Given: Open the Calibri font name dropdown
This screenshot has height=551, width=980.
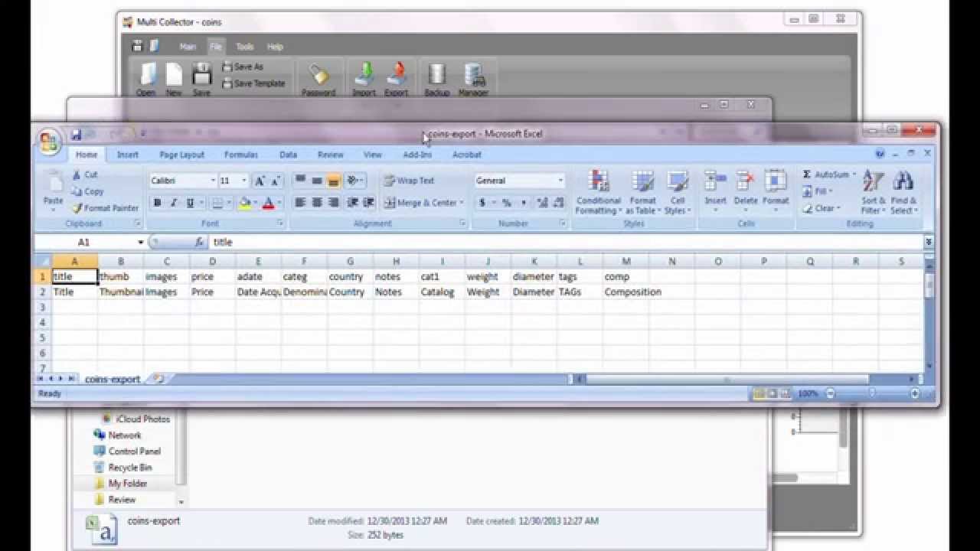Looking at the screenshot, I should coord(213,181).
